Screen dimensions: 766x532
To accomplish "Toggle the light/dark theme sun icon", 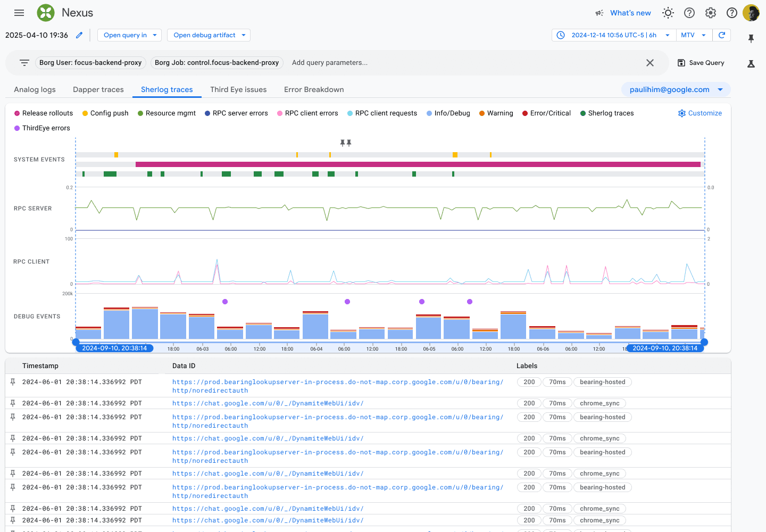I will [x=668, y=13].
